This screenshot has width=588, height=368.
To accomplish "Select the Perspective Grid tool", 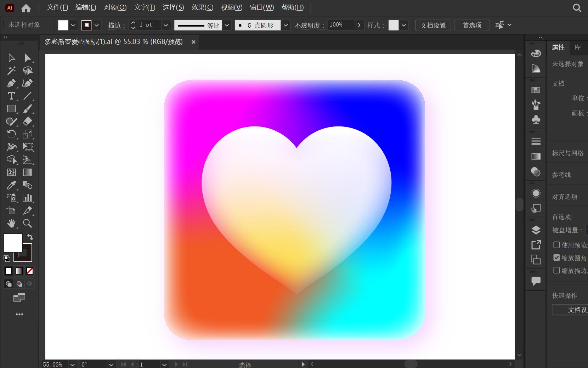I will tap(27, 160).
